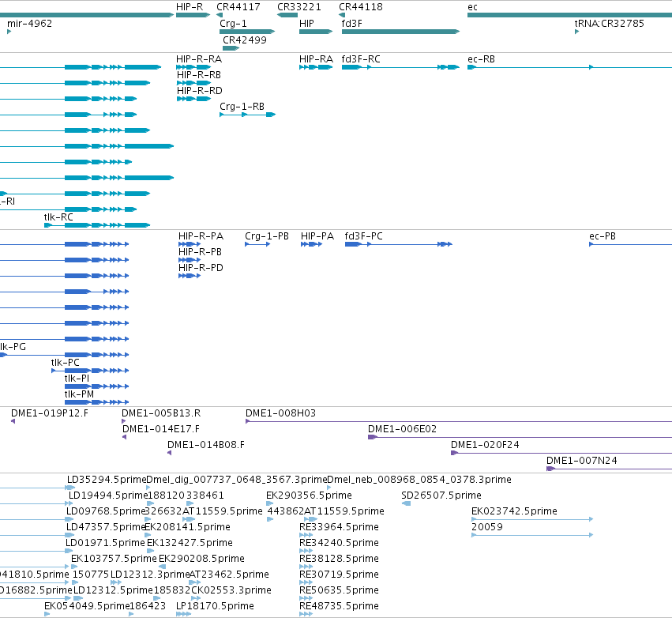This screenshot has height=618, width=672.
Task: Select the HIP-R-RB transcript label
Action: 199,74
